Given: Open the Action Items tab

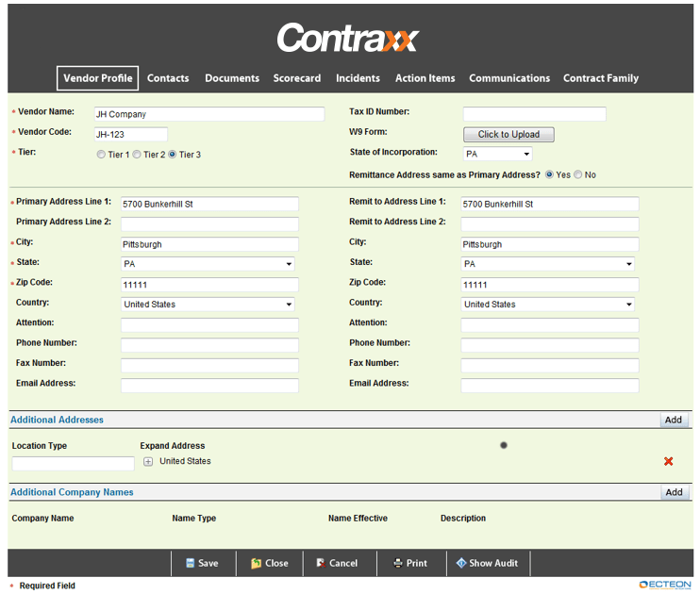Looking at the screenshot, I should (x=425, y=78).
